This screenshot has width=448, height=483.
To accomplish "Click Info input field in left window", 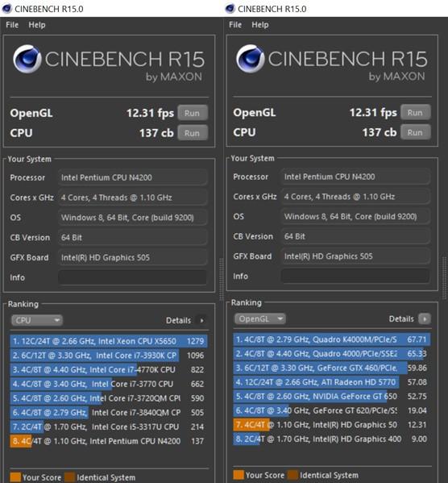I will [x=132, y=277].
